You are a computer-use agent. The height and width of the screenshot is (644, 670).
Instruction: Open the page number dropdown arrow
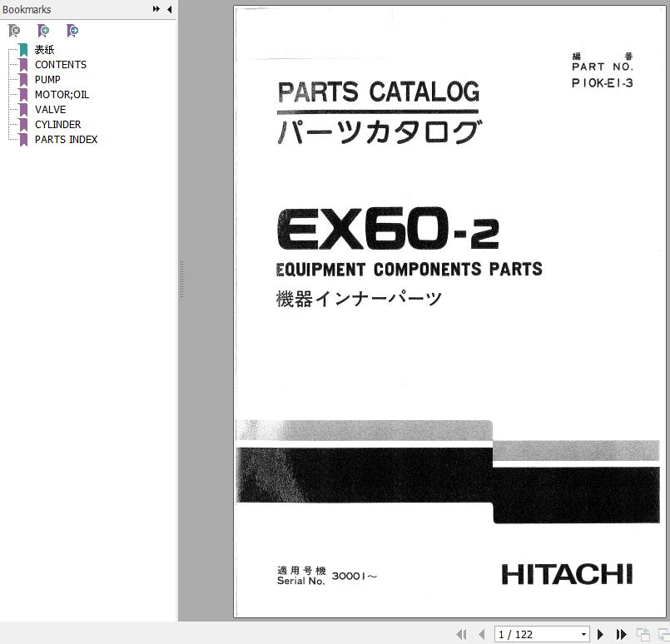(x=583, y=635)
